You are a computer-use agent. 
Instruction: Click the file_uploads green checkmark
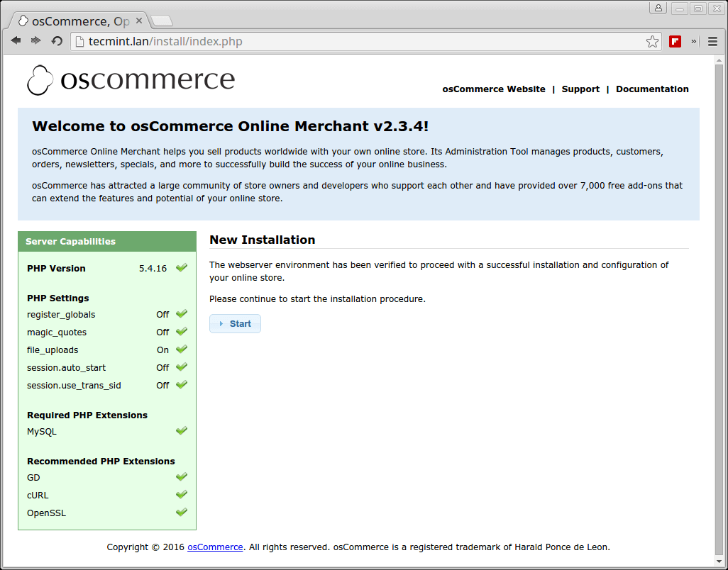182,350
